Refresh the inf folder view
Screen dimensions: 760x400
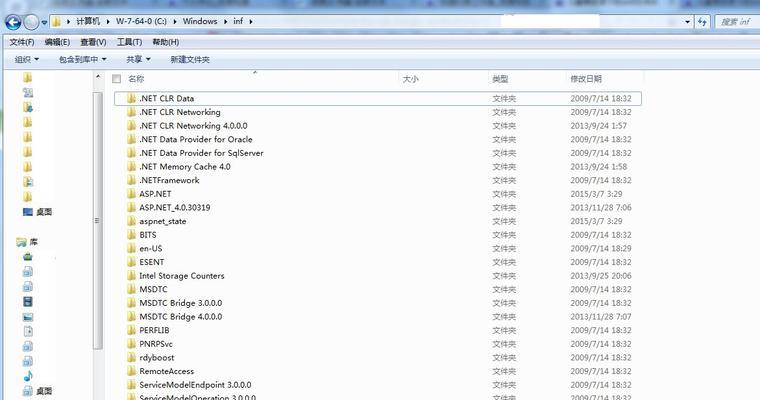pos(702,21)
